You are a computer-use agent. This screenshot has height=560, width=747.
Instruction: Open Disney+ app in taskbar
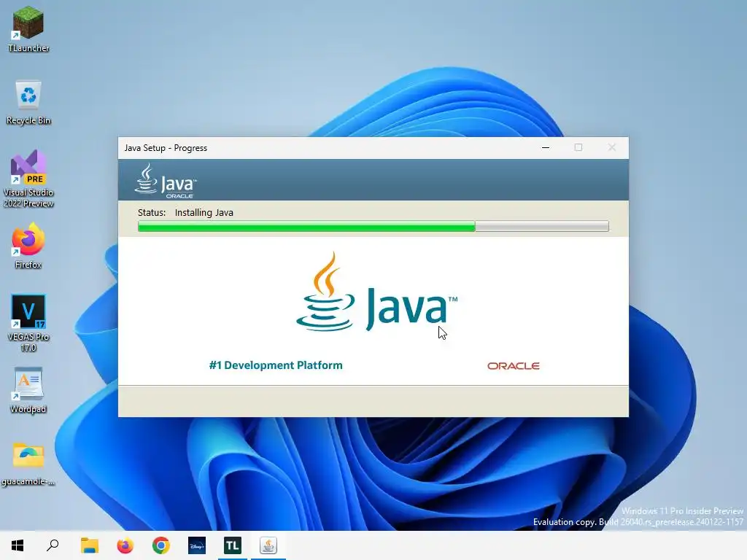pos(197,545)
